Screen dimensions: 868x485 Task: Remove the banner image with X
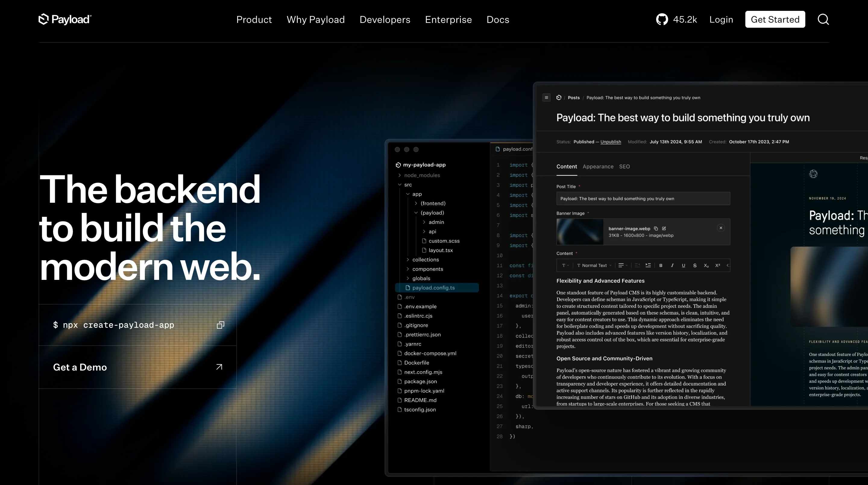(721, 228)
